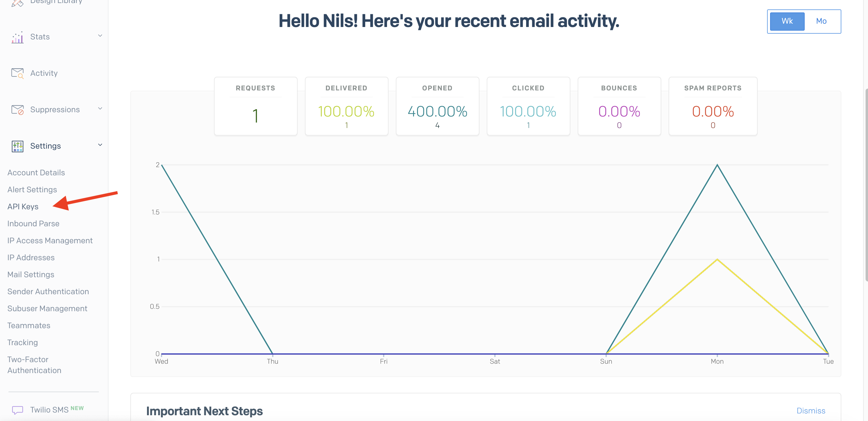
Task: Click the Settings sliders icon
Action: tap(18, 146)
